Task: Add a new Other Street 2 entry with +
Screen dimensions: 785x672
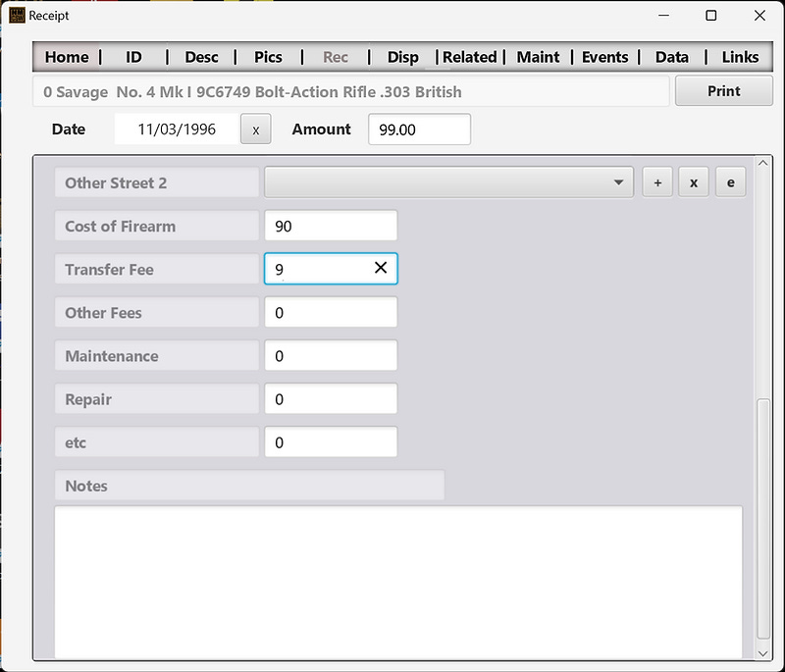Action: [657, 182]
